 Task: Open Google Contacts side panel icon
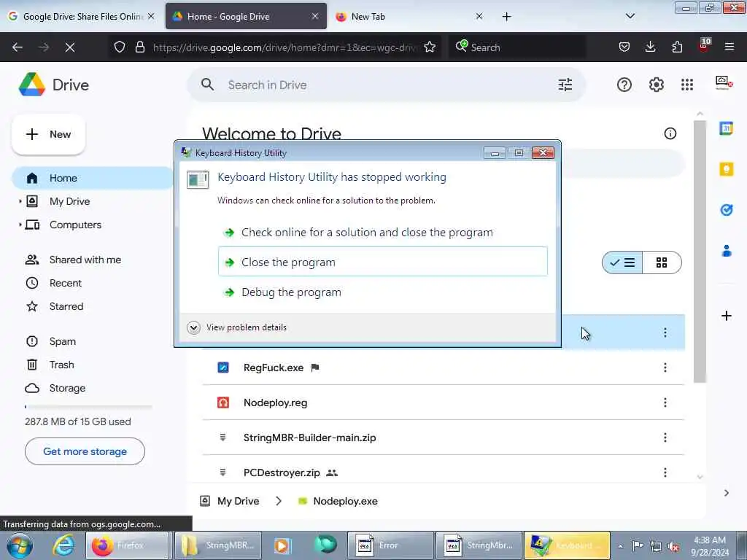click(726, 251)
